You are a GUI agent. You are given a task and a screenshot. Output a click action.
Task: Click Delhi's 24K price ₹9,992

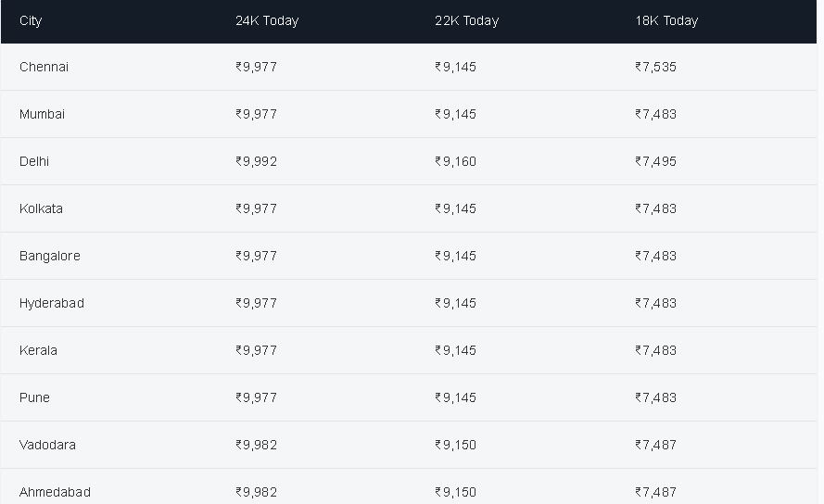(x=257, y=161)
